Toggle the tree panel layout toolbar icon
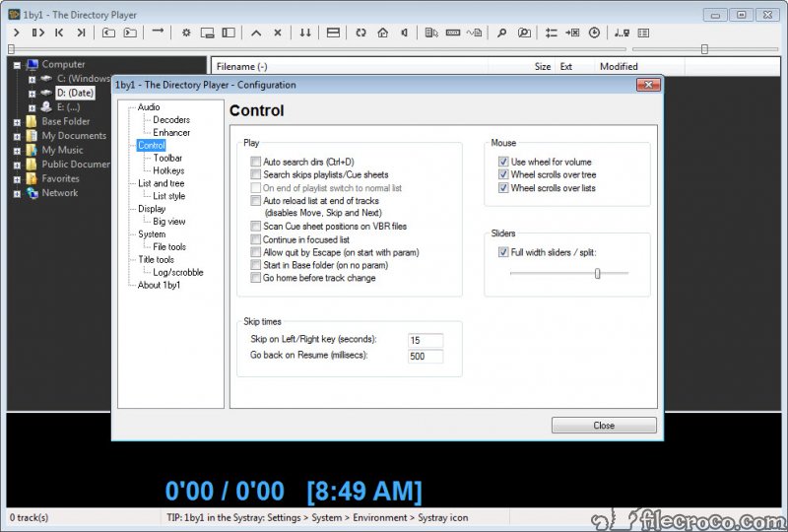Viewport: 788px width, 532px height. pyautogui.click(x=229, y=33)
